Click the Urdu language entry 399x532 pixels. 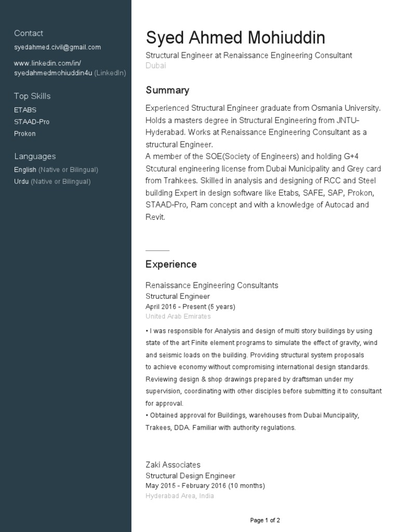[x=21, y=182]
